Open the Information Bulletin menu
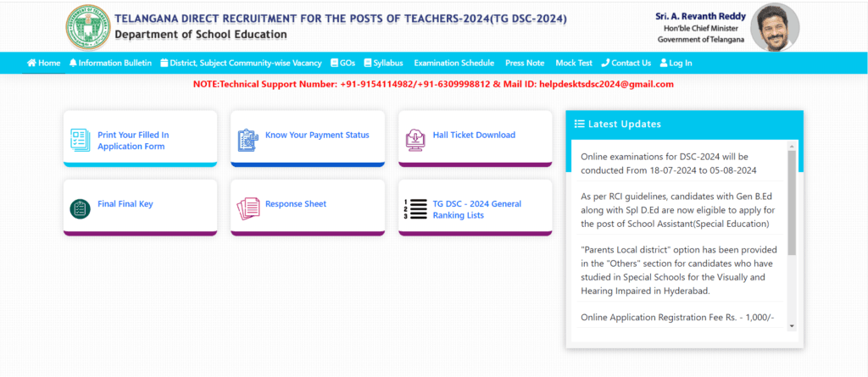 tap(110, 63)
